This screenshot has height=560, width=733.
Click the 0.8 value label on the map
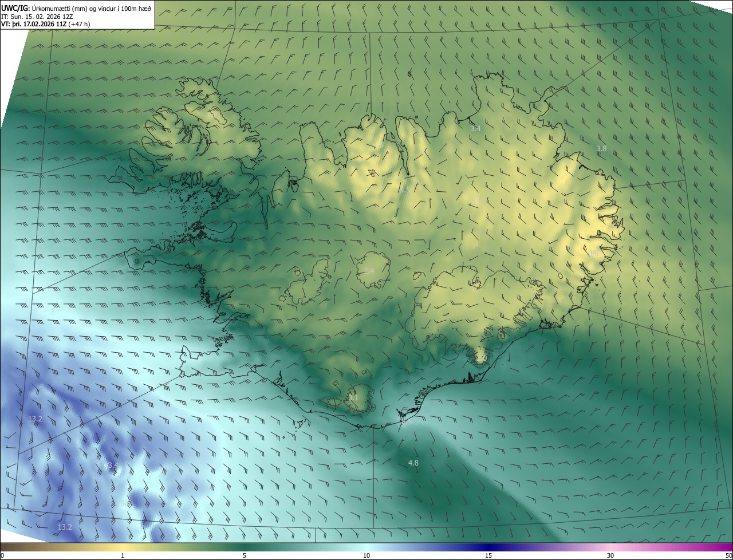[x=593, y=253]
